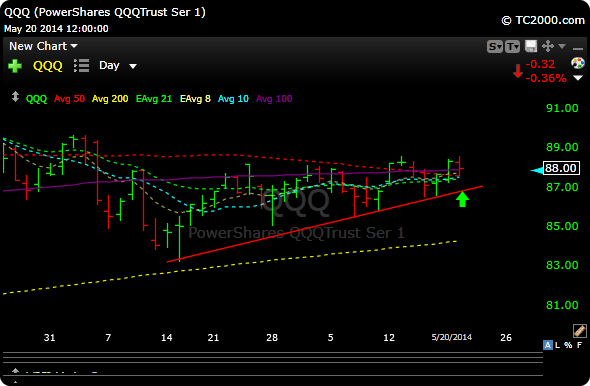590x386 pixels.
Task: Select the Avg 50 legend label
Action: (x=69, y=99)
